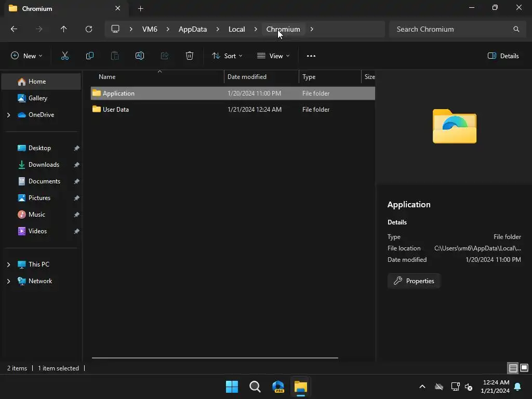Navigate to AppData in breadcrumb
The width and height of the screenshot is (532, 399).
(193, 29)
